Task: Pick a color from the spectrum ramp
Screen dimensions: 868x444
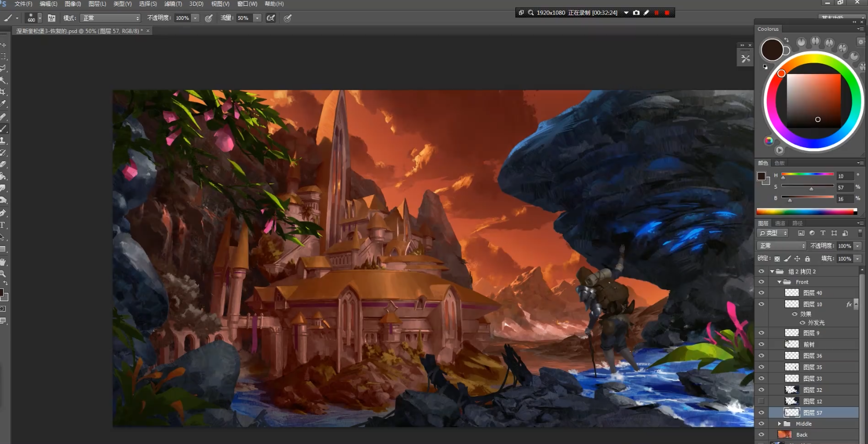Action: (807, 211)
